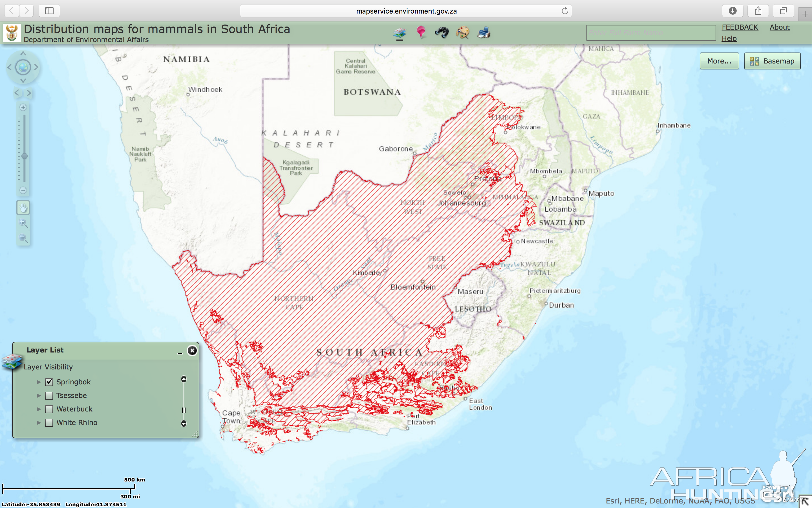Viewport: 812px width, 508px height.
Task: Expand the White Rhino layer tree
Action: [39, 423]
